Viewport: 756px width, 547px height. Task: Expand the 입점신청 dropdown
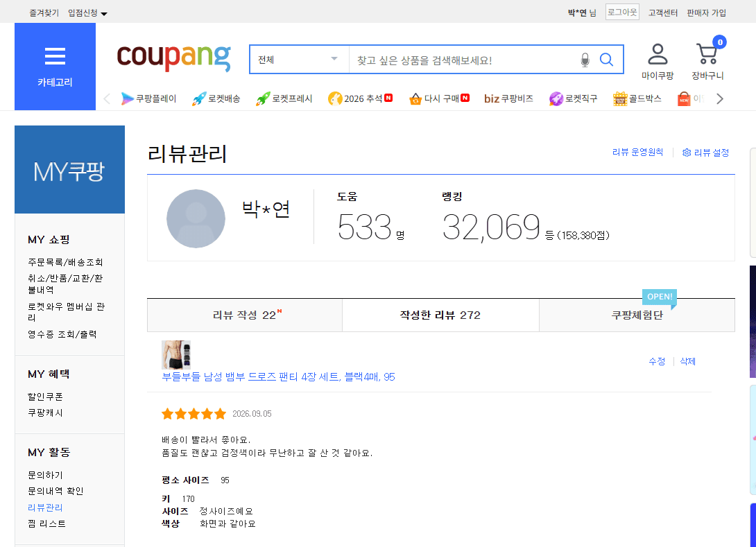87,13
